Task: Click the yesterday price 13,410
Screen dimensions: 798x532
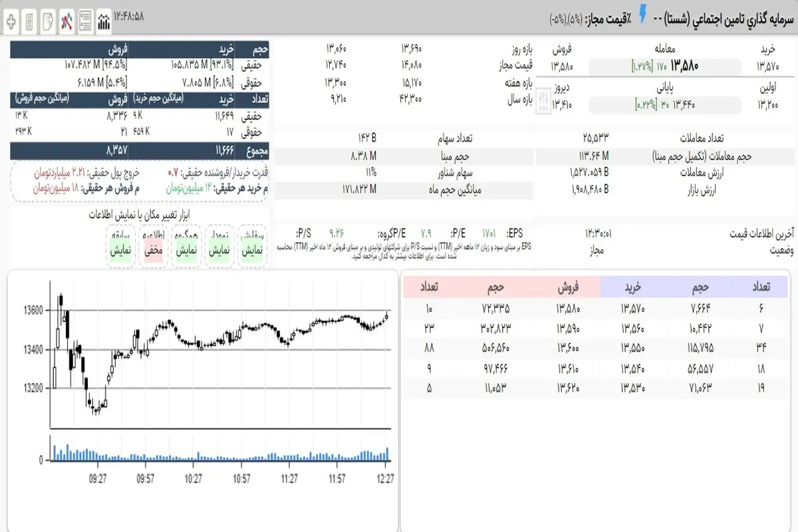Action: point(561,104)
